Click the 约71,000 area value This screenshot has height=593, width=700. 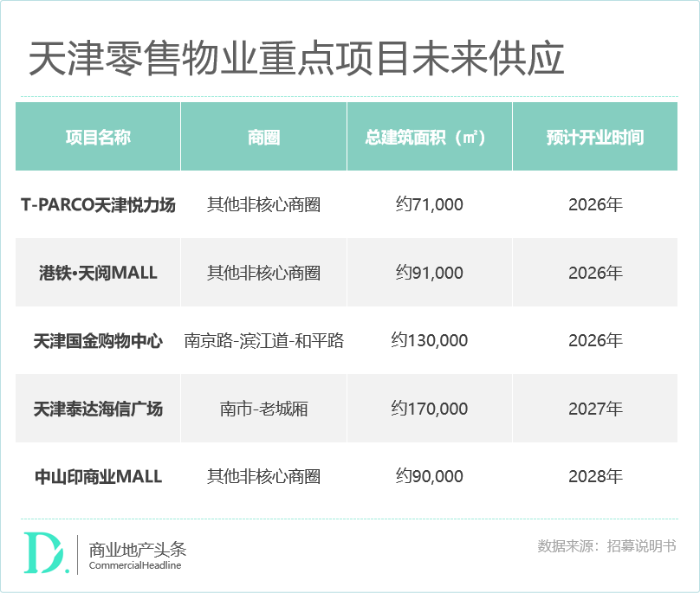pos(430,205)
